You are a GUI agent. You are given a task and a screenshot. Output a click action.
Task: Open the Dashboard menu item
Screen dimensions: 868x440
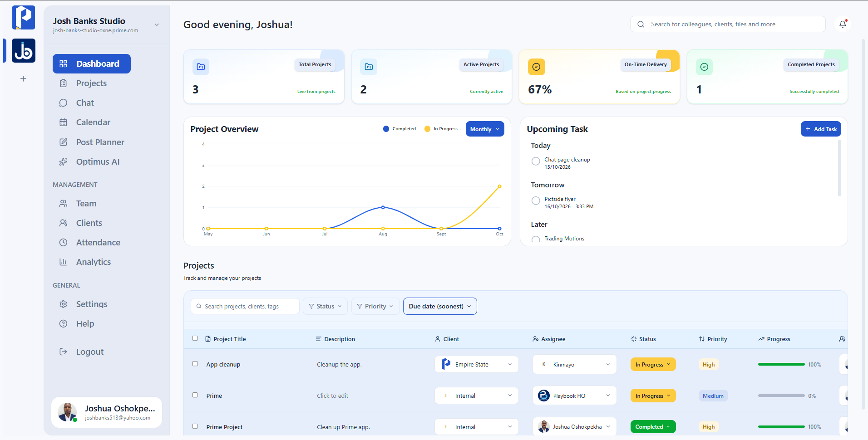pos(92,64)
